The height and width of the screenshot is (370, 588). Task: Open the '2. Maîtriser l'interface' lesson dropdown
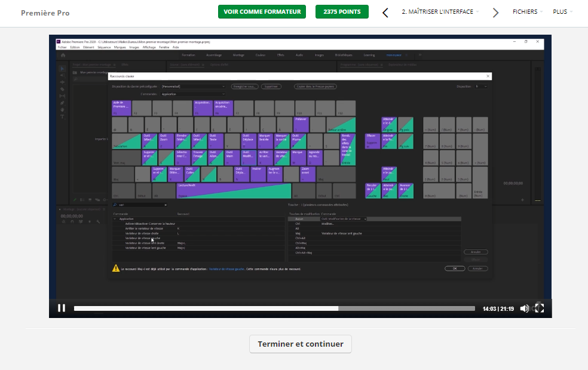click(x=440, y=11)
